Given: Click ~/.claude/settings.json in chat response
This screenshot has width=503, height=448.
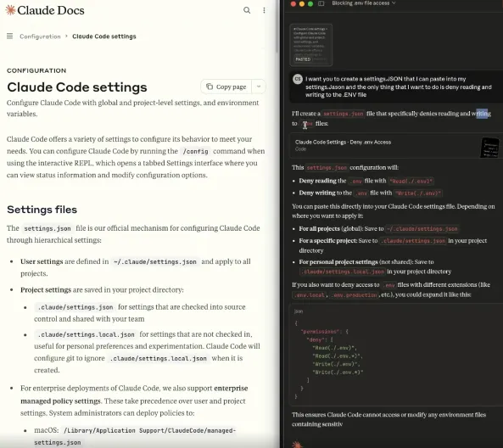Looking at the screenshot, I should (x=422, y=229).
